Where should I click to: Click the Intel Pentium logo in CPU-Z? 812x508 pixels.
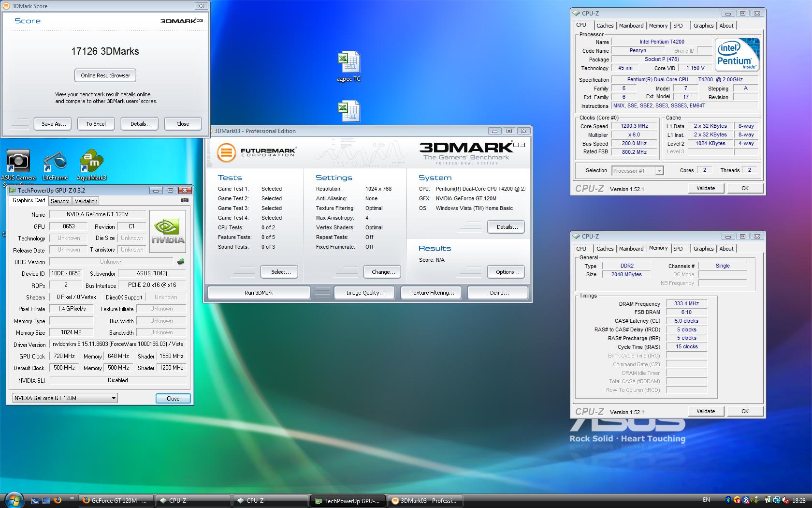737,55
